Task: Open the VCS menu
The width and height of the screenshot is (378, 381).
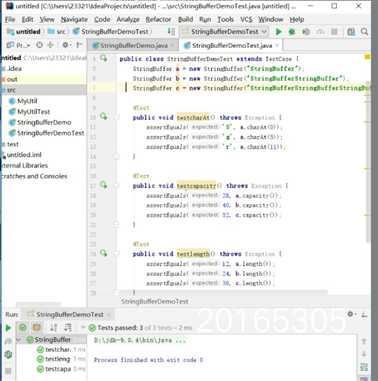Action: pos(246,19)
